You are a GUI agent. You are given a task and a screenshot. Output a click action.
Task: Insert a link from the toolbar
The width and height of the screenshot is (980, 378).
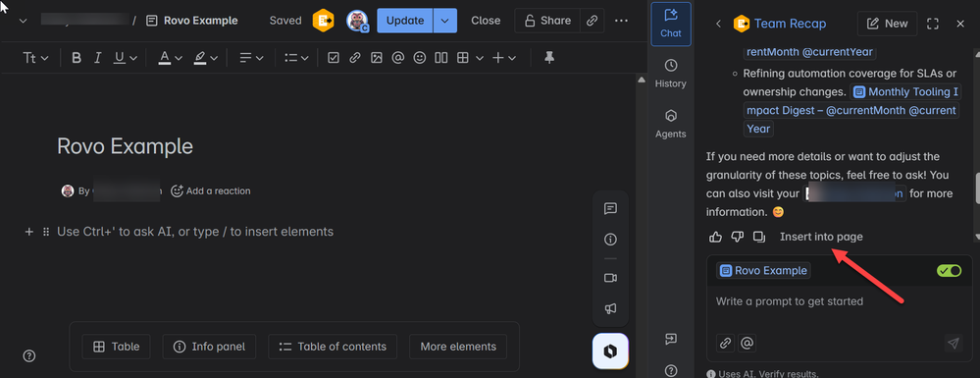point(355,58)
